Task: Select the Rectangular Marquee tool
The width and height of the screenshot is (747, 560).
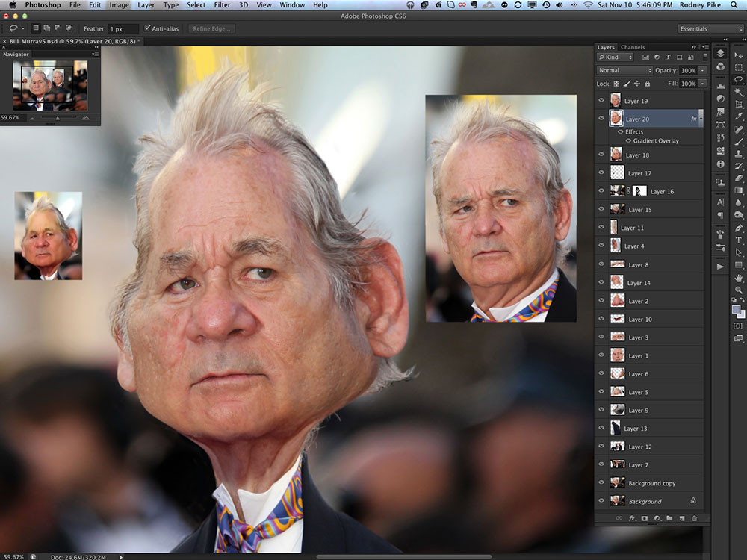Action: pos(739,67)
